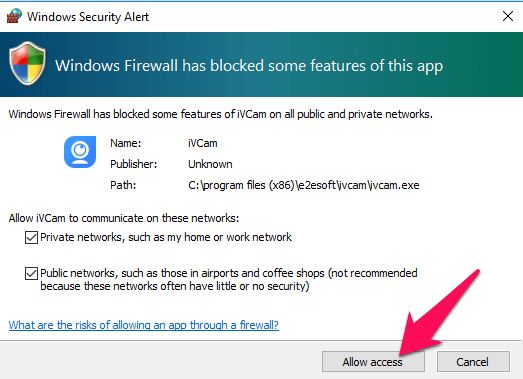Click the blocked features description sentence

click(x=220, y=114)
